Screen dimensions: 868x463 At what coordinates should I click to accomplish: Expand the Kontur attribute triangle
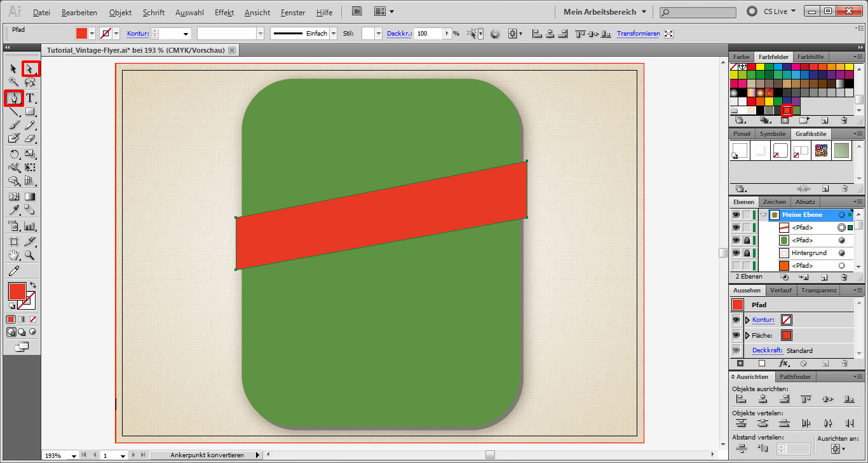[747, 320]
